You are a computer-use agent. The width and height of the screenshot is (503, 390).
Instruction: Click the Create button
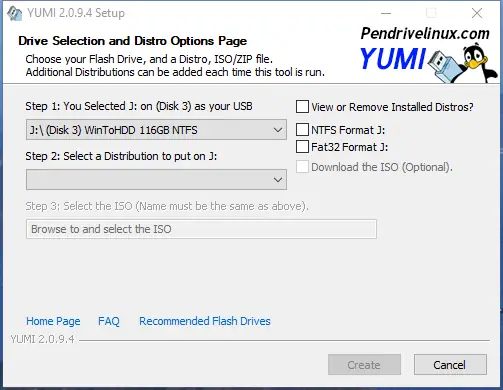[x=364, y=365]
